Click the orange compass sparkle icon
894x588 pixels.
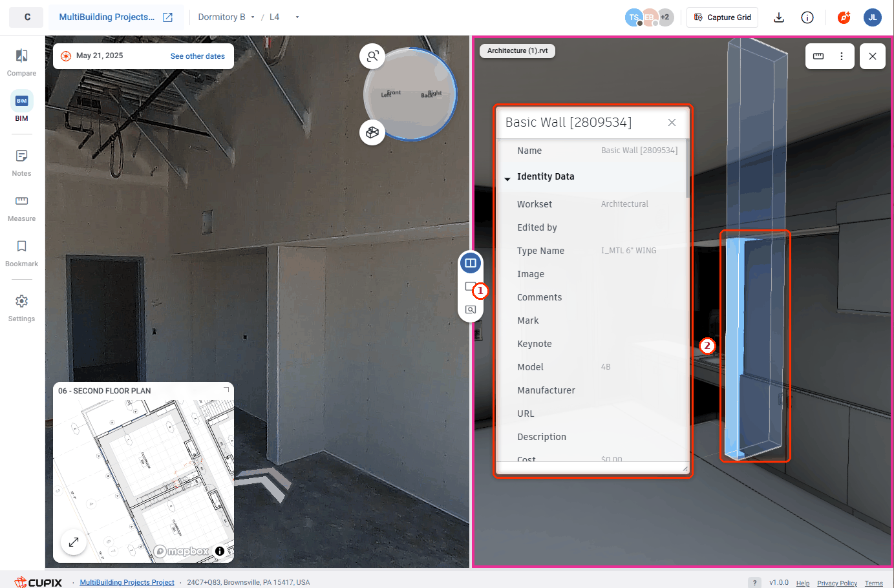[x=844, y=17]
